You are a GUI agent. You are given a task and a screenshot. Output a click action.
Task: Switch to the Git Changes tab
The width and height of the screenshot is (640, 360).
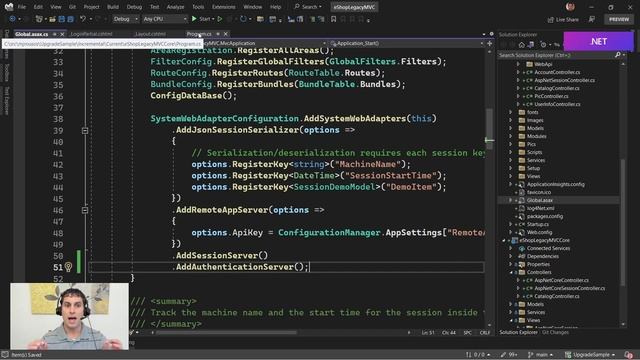555,332
